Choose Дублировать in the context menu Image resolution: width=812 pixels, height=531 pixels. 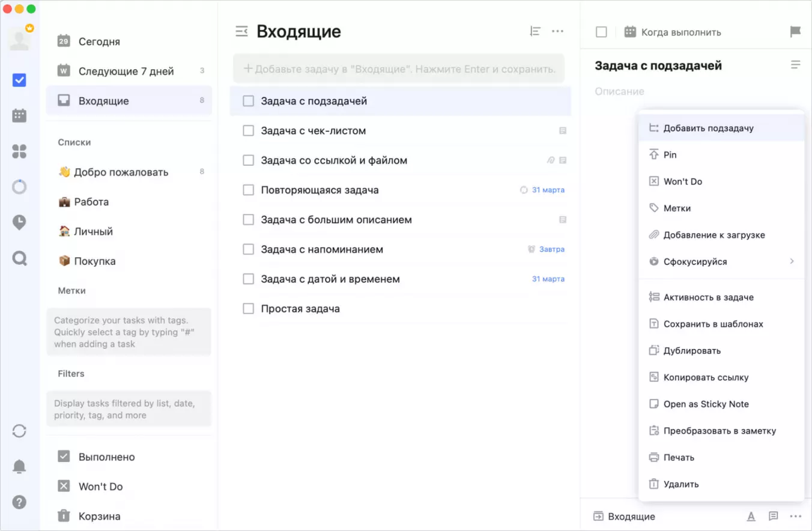pos(721,351)
